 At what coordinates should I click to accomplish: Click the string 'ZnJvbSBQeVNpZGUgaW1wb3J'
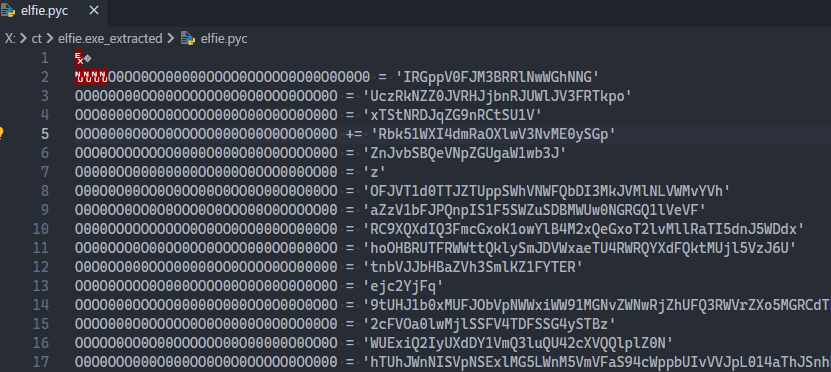click(464, 153)
